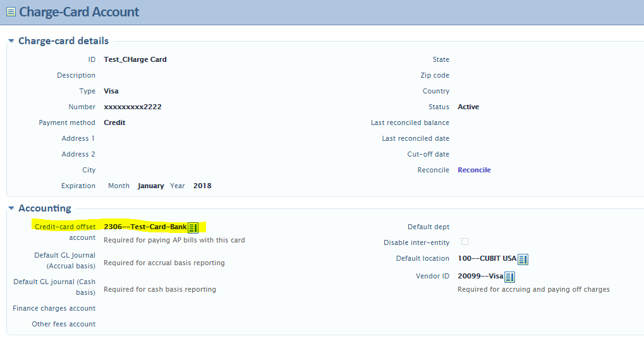The height and width of the screenshot is (358, 644).
Task: Click the card type value Visa
Action: pyautogui.click(x=111, y=91)
